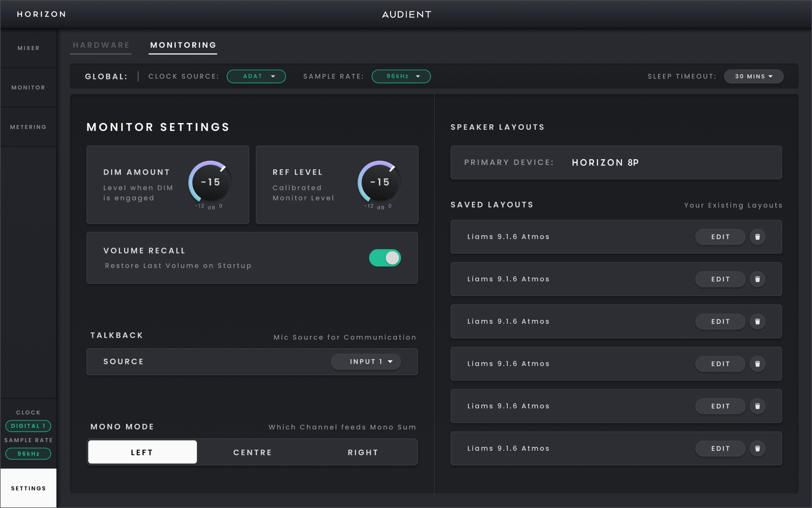Open the SETTINGS sidebar page

pyautogui.click(x=28, y=488)
